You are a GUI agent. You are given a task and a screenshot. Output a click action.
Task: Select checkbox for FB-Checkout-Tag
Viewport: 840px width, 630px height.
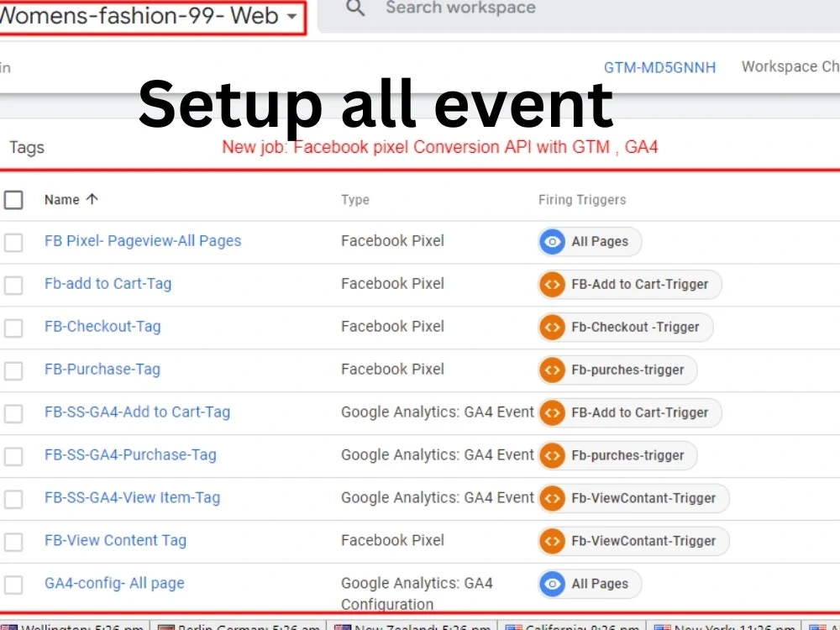coord(13,328)
